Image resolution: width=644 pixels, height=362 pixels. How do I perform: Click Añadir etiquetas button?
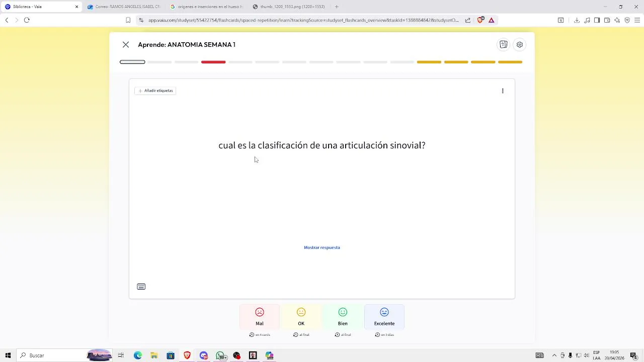click(155, 90)
